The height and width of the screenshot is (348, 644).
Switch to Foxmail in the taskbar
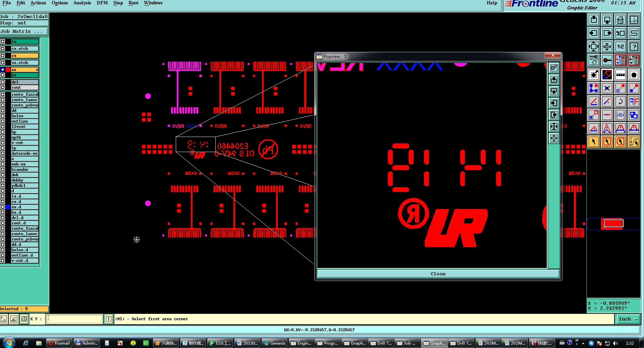click(x=59, y=343)
